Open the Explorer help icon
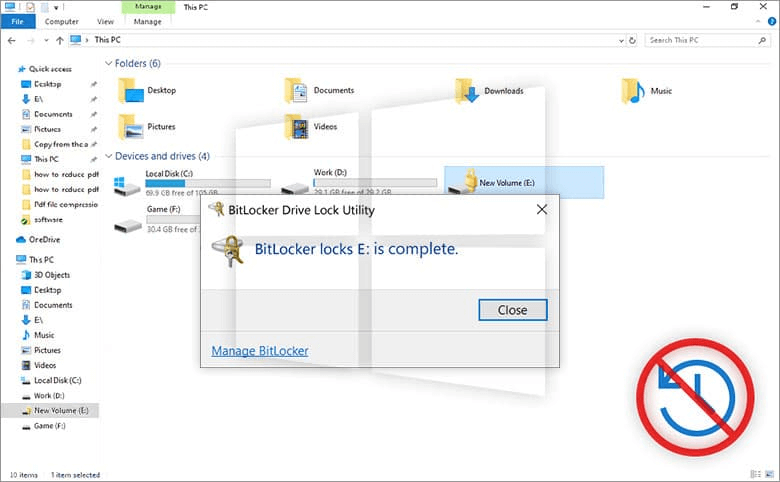Screen dimensions: 780x482 772,21
